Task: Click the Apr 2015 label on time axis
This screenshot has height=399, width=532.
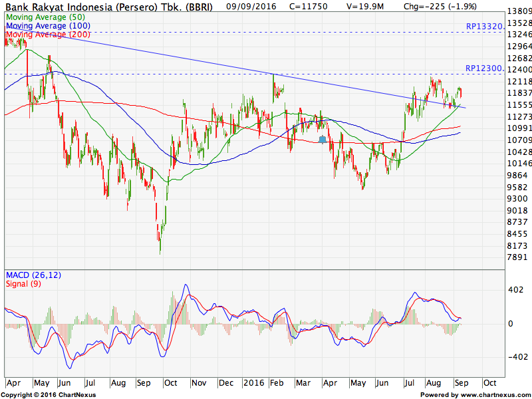Action: pyautogui.click(x=13, y=383)
